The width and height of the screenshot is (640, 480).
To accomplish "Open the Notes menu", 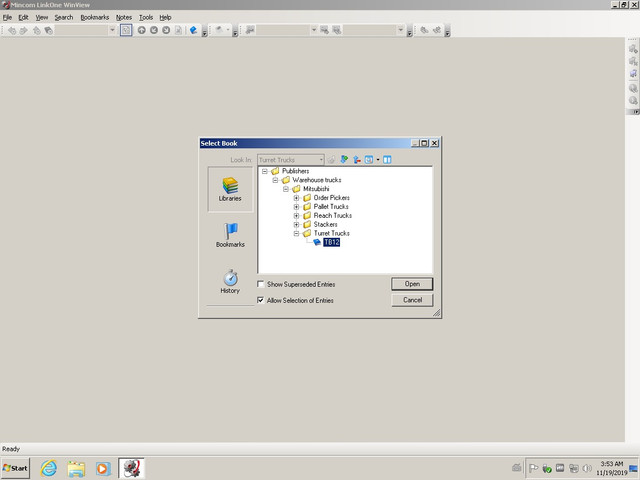I will pos(124,17).
